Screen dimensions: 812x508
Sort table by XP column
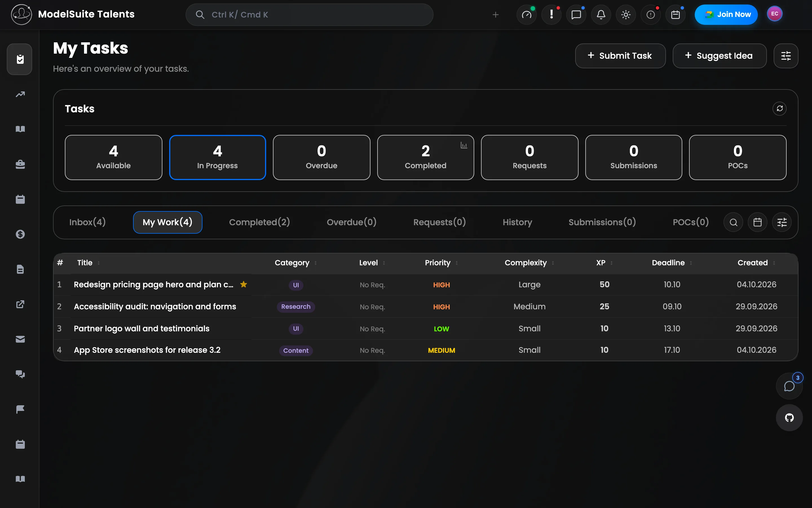604,263
